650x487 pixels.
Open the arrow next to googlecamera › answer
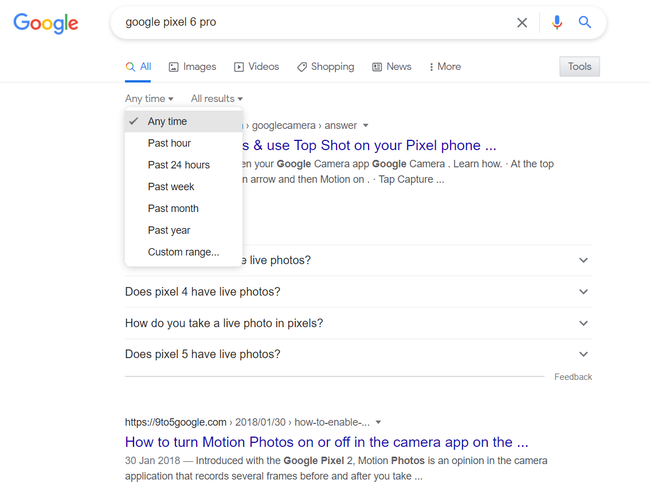point(366,125)
